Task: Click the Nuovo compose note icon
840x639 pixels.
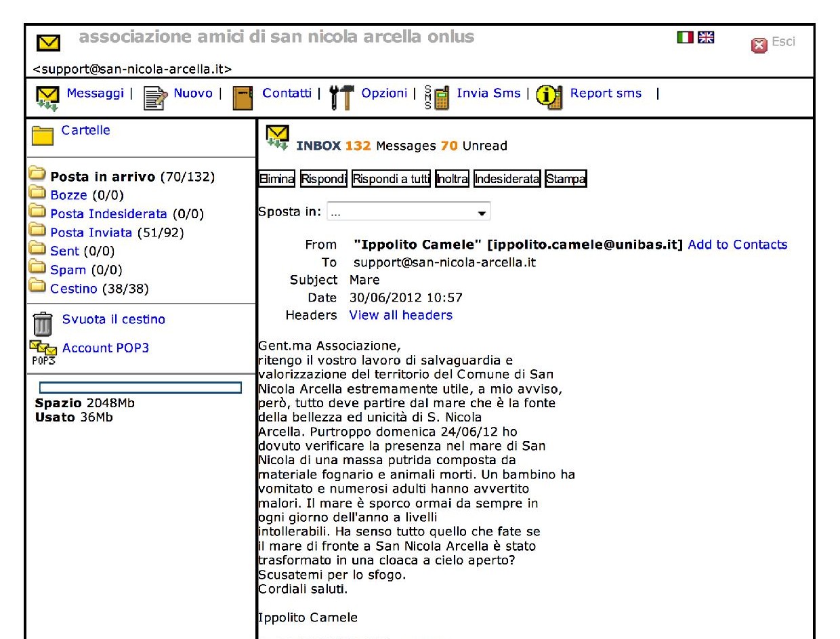Action: click(x=155, y=98)
